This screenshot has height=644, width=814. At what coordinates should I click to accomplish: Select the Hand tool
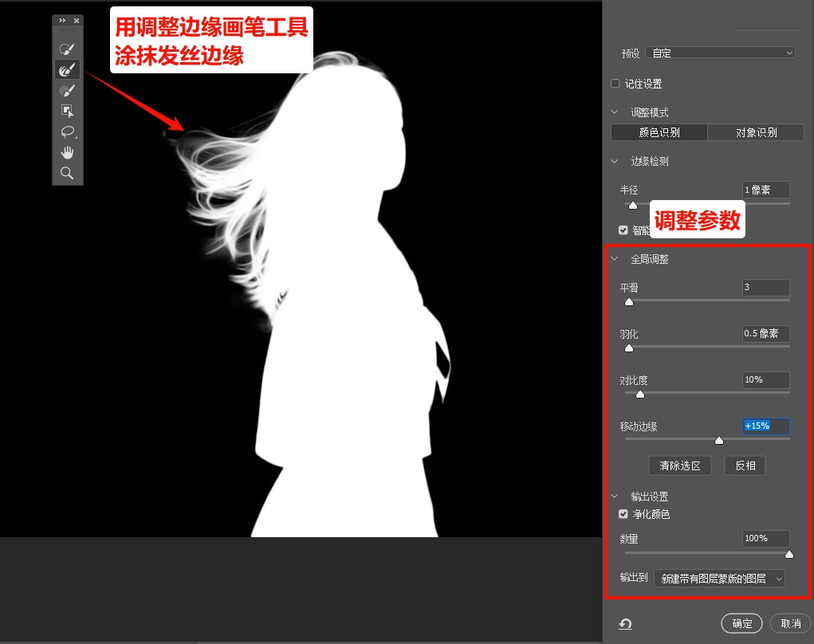(x=67, y=152)
